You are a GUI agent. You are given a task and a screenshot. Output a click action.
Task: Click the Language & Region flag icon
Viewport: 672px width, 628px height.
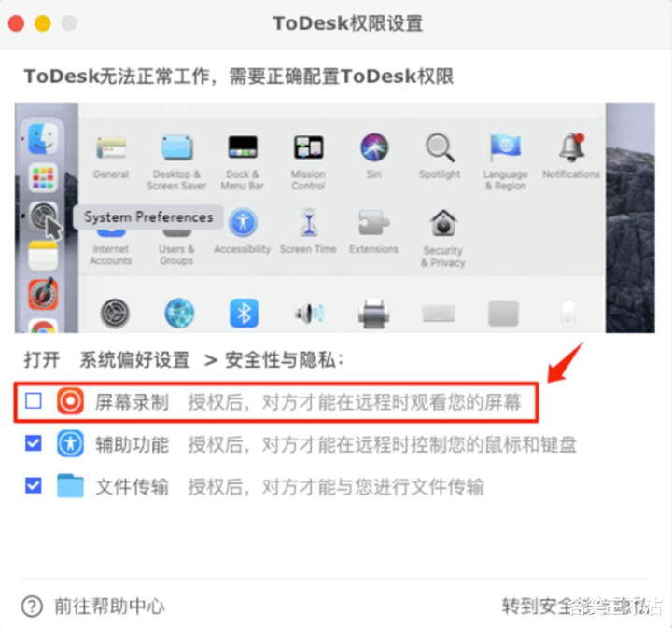pos(505,147)
